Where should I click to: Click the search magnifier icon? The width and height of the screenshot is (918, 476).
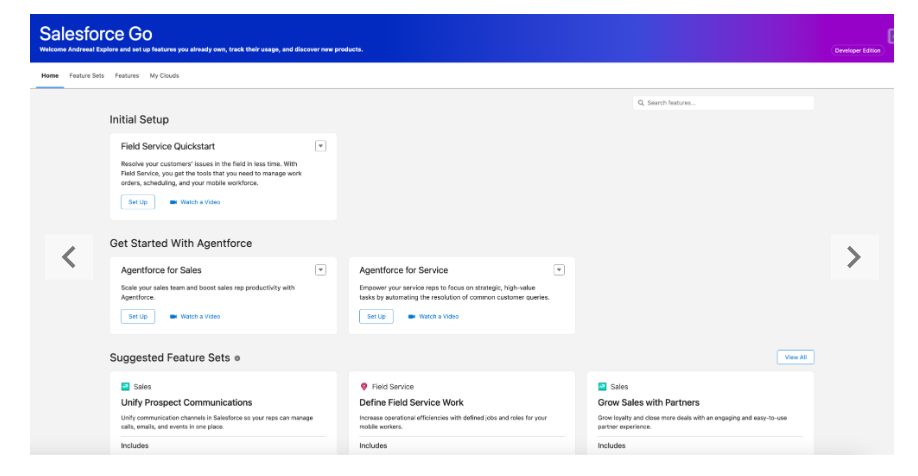click(641, 102)
